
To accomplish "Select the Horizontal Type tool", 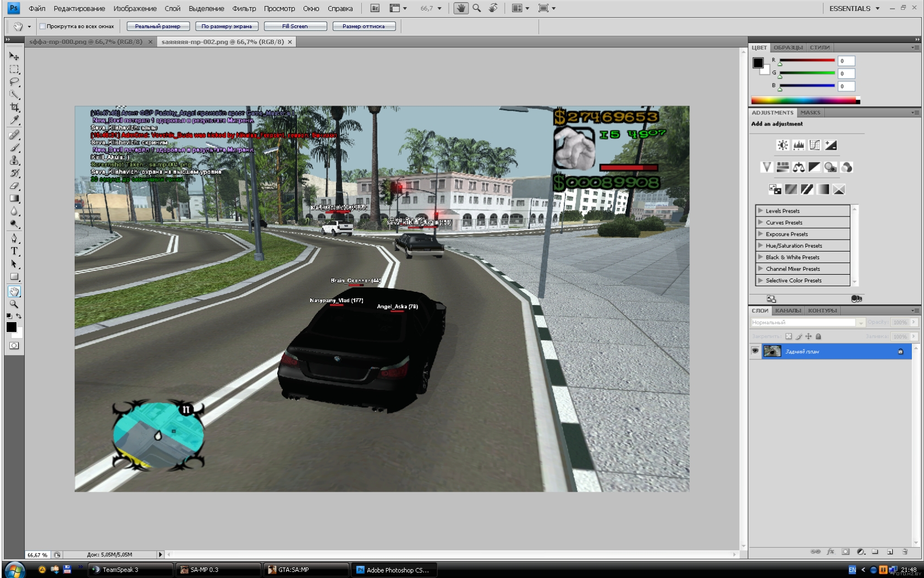I will [x=14, y=251].
